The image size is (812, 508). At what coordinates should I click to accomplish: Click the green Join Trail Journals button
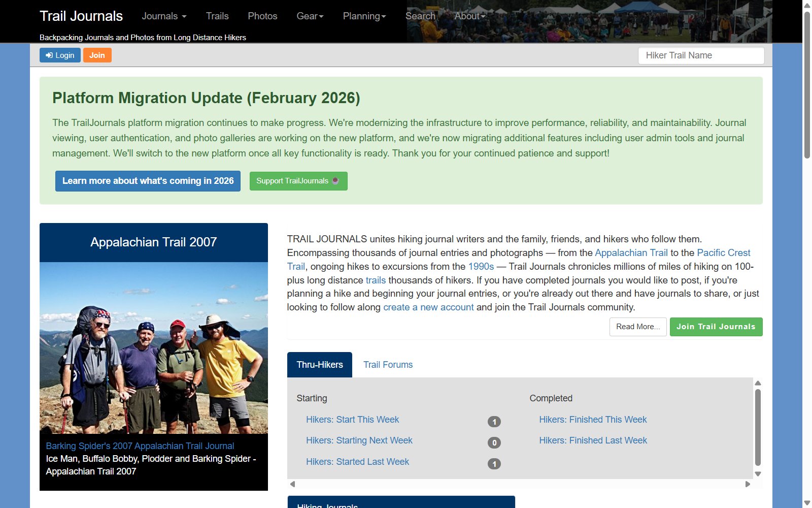(x=716, y=327)
